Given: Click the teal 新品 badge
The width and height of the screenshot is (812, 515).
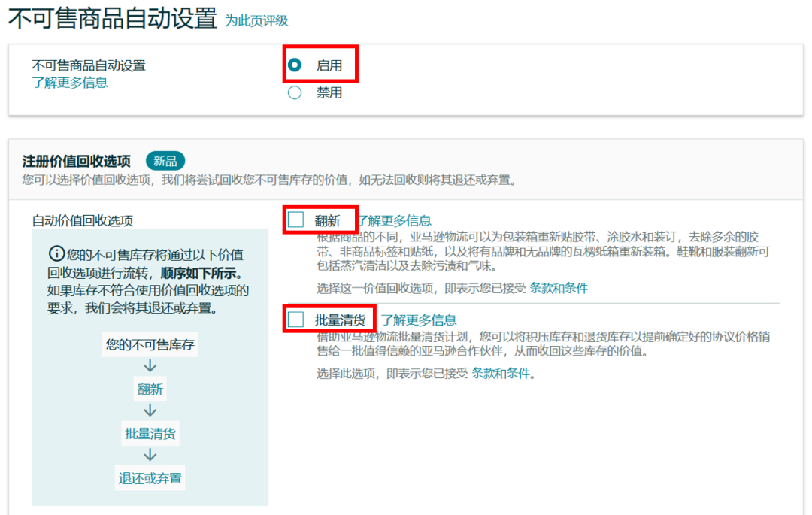Looking at the screenshot, I should point(166,160).
